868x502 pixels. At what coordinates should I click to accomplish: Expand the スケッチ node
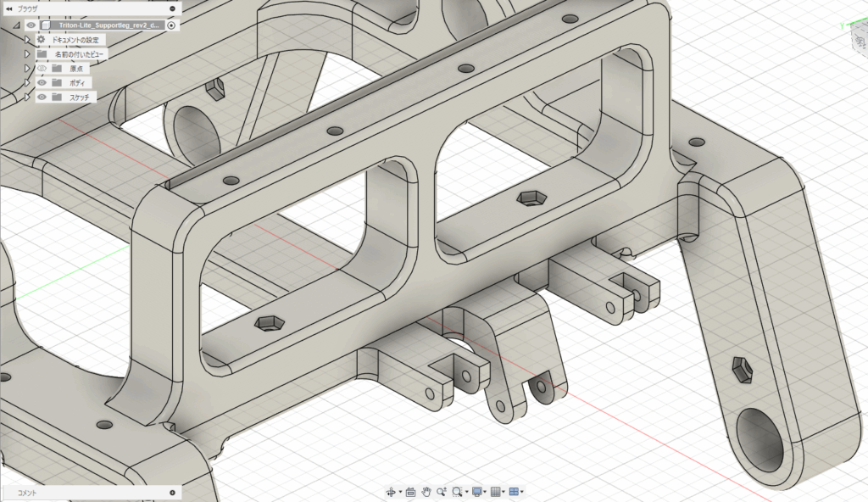click(27, 97)
